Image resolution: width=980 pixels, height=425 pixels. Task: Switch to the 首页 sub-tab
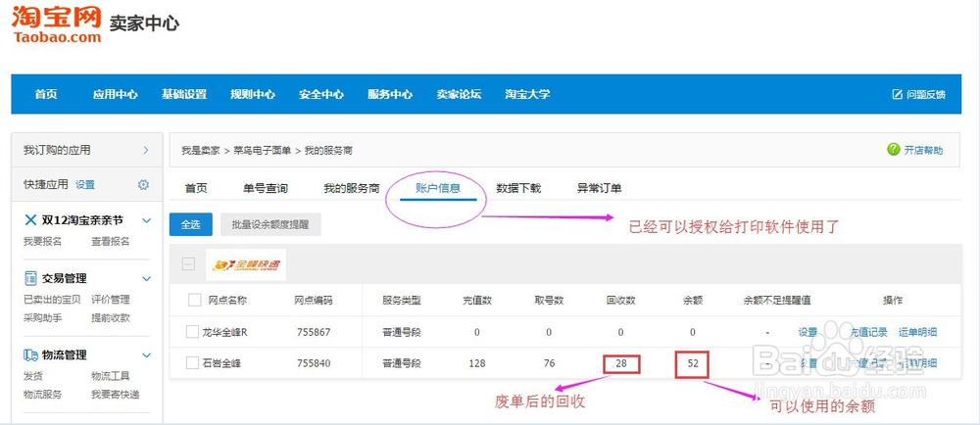196,188
